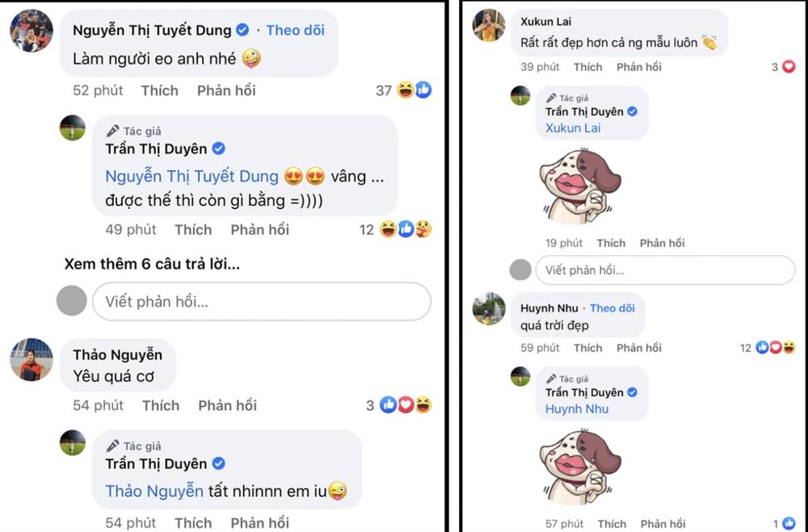Follow Nguyễn Thị Tuyết Dung via 'Theo dõi'
The image size is (808, 532).
coord(295,30)
